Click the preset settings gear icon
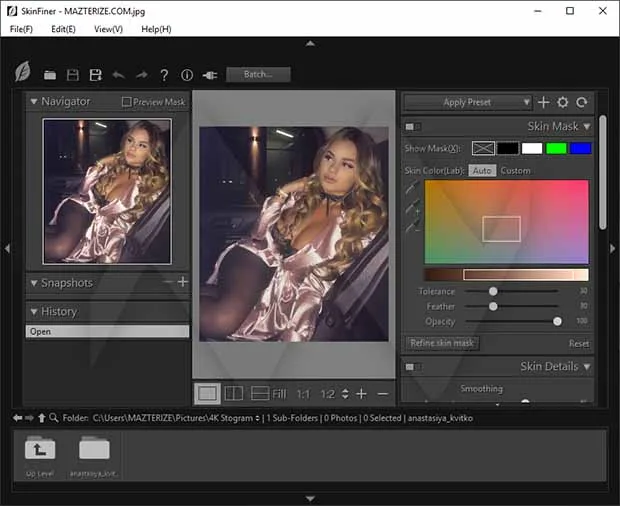The image size is (620, 506). pos(563,102)
